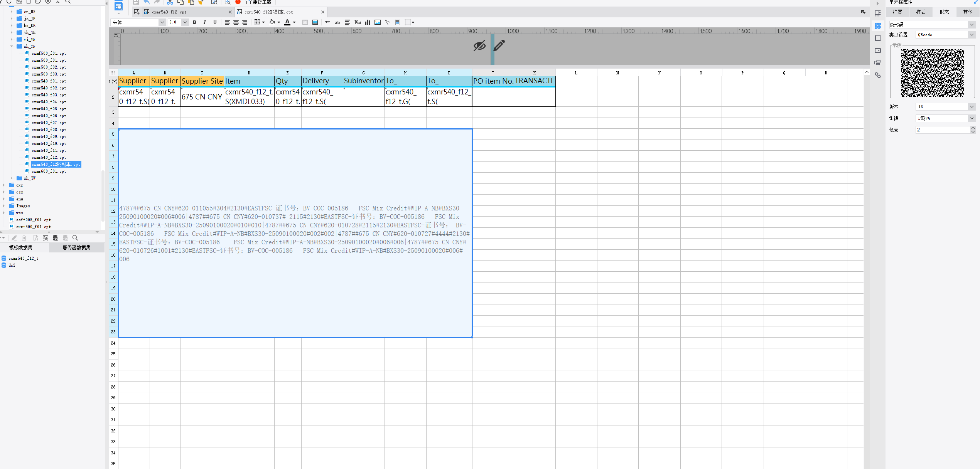Expand the zh_TW folder

point(12,178)
